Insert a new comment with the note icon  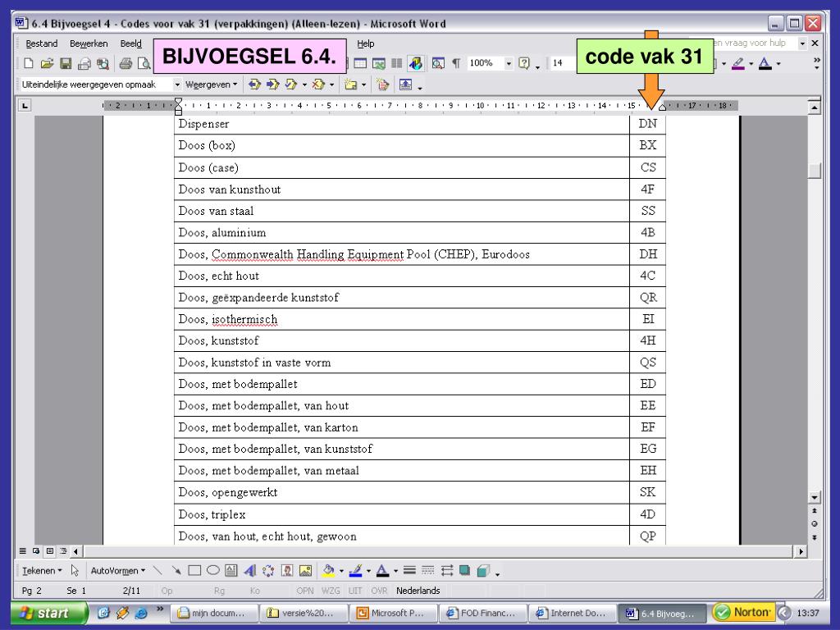[351, 84]
